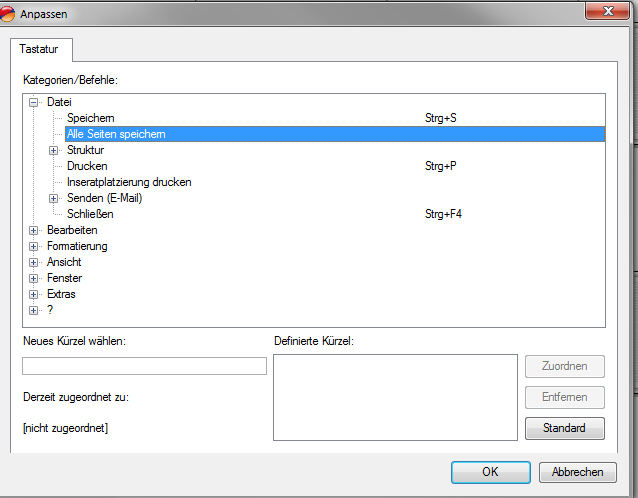This screenshot has height=498, width=638.
Task: Select the Alle Seiten speichern command
Action: pos(116,134)
